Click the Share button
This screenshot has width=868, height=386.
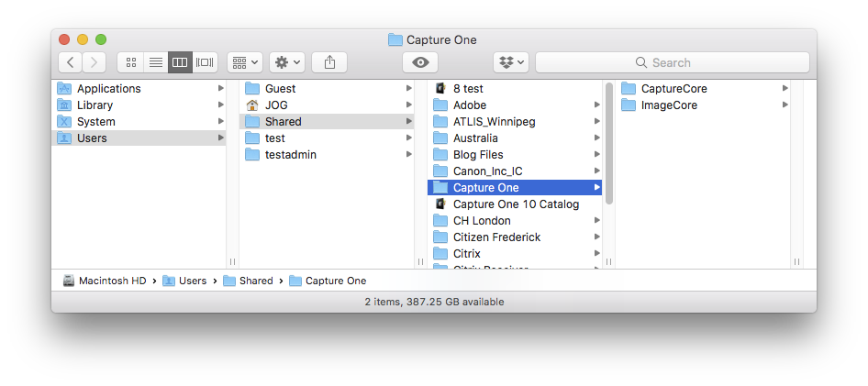point(329,62)
